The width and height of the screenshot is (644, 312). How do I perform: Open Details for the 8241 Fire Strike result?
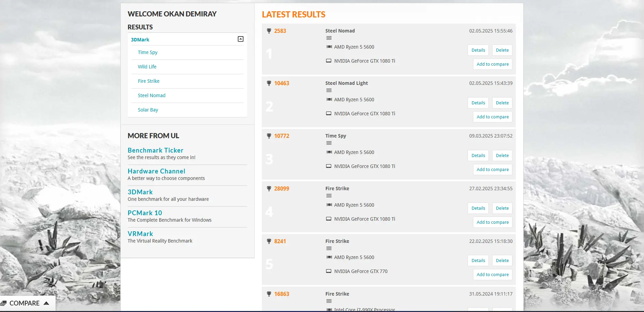pos(478,261)
